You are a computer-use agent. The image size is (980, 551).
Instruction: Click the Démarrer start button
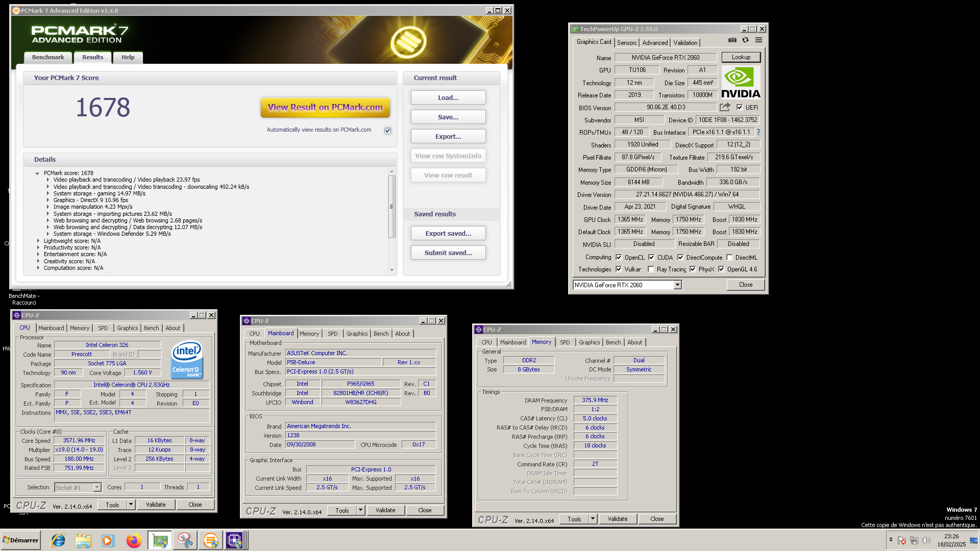pos(21,540)
